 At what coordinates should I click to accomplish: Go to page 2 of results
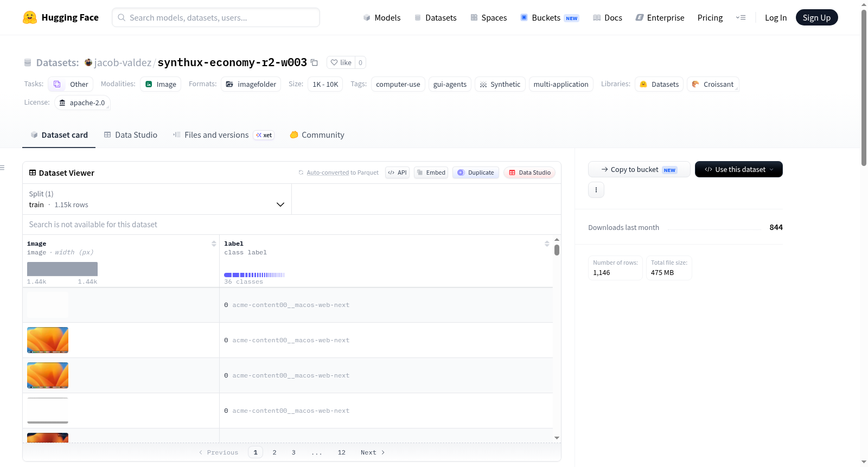275,452
